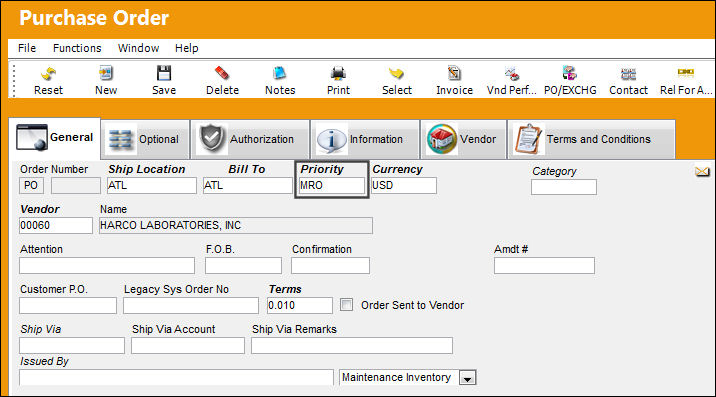The image size is (716, 397).
Task: Click the Category input field
Action: 563,187
